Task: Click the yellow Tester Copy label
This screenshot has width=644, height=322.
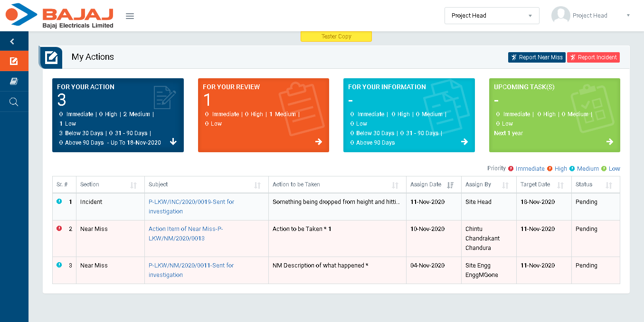Action: [x=336, y=37]
